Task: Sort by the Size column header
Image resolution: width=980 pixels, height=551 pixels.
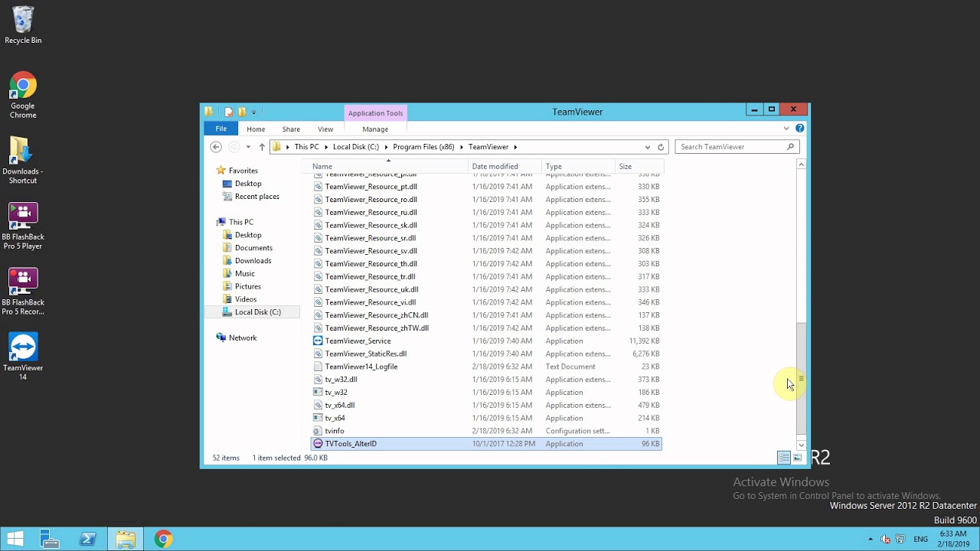Action: [x=639, y=166]
